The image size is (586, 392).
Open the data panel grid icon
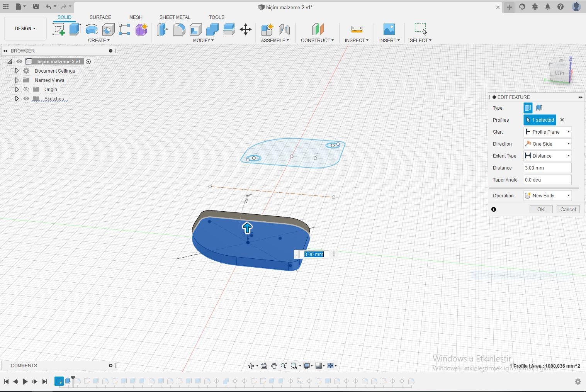click(6, 7)
